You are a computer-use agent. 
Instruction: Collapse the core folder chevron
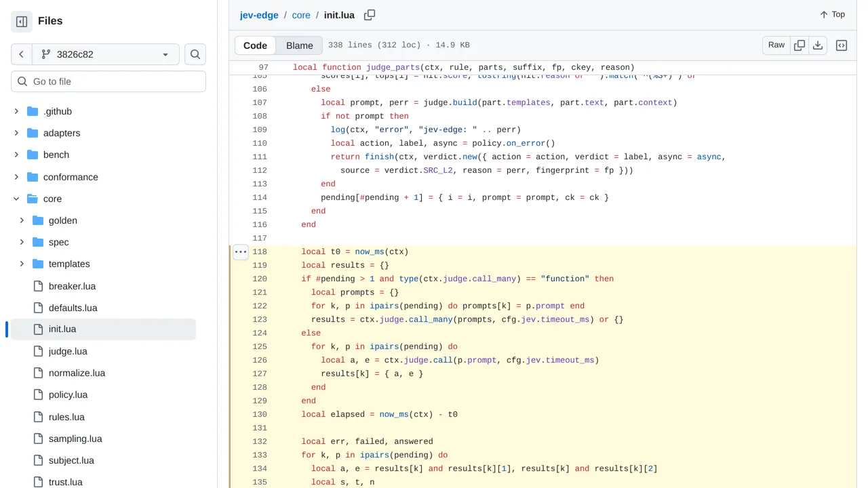pos(16,199)
